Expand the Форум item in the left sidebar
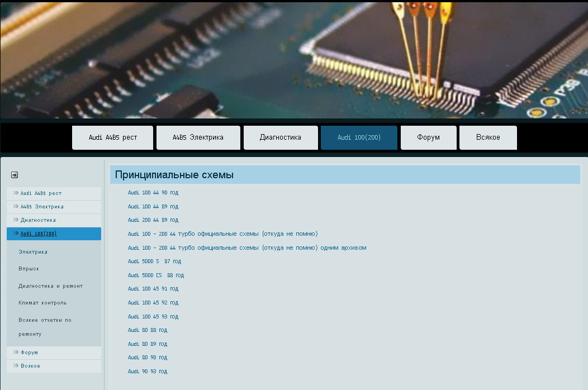Screen dimensions: 588x390 point(29,353)
